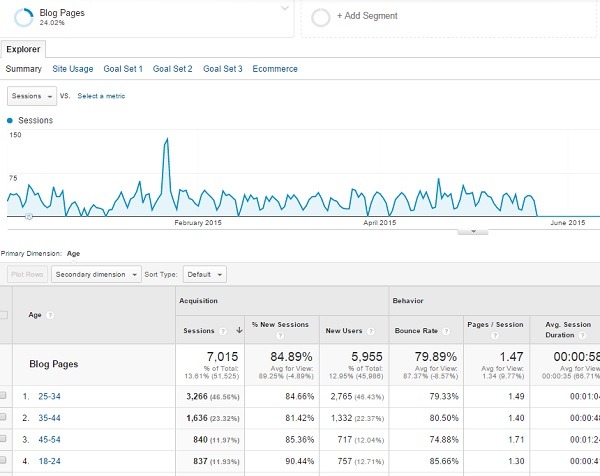Sort by the Sessions column header
This screenshot has width=600, height=476.
(x=199, y=331)
